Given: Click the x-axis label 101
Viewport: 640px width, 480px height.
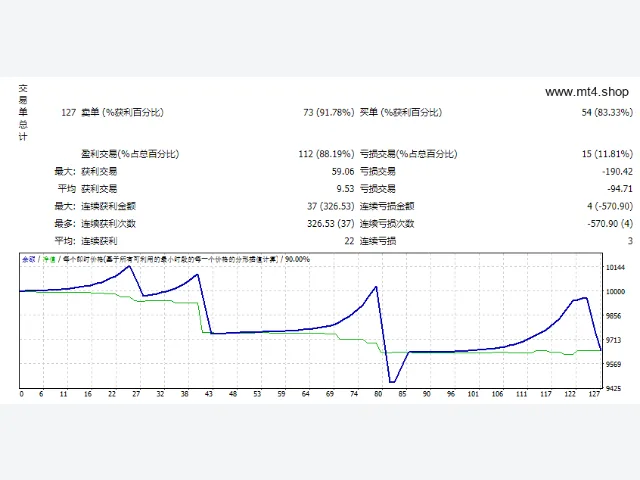Looking at the screenshot, I should pyautogui.click(x=473, y=394).
